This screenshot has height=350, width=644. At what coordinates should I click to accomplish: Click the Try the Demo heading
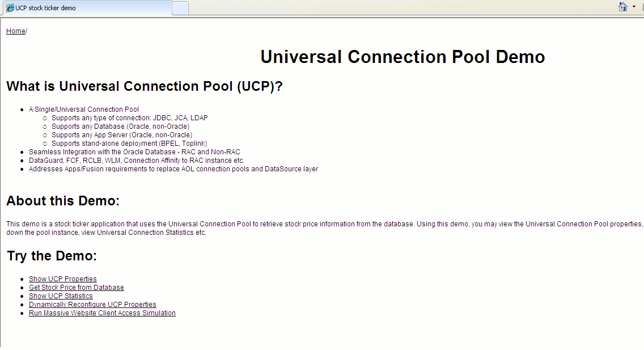[x=52, y=256]
